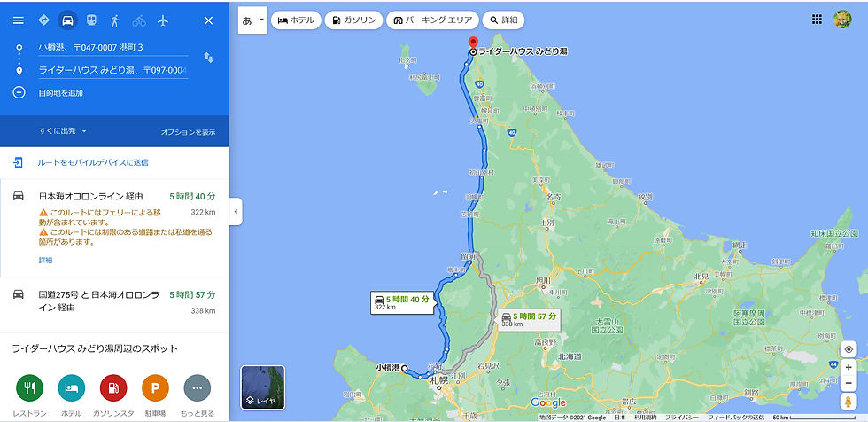Screen dimensions: 868x422
Task: Select the recommended travel mode icon
Action: [43, 20]
